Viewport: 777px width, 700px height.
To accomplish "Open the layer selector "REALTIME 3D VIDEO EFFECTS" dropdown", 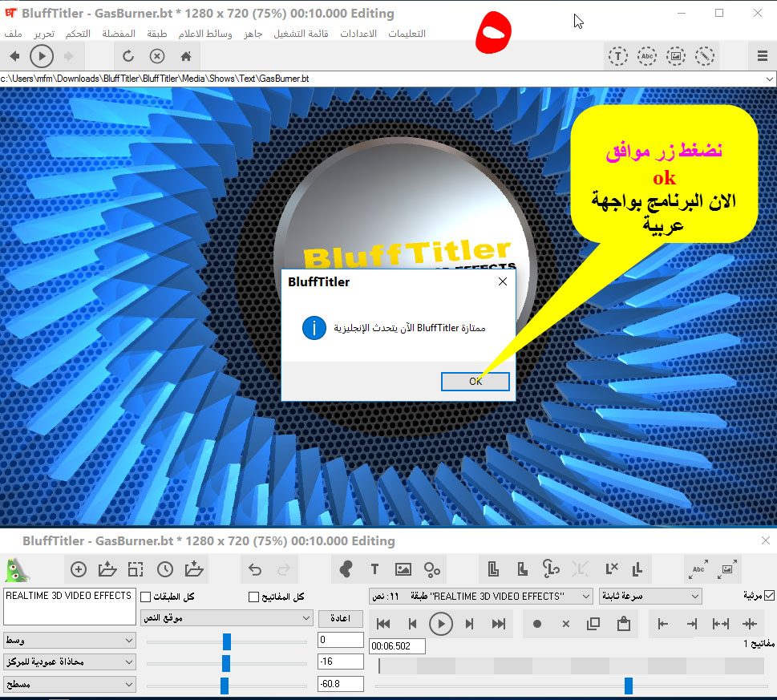I will [480, 597].
